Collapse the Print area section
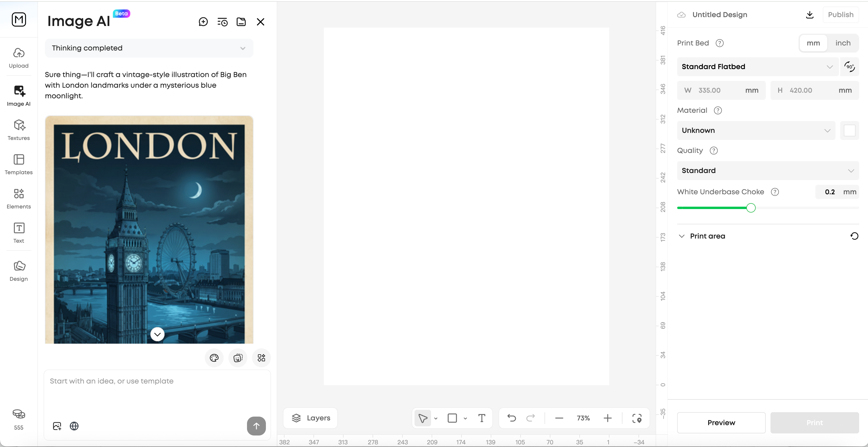The width and height of the screenshot is (868, 447). point(682,236)
